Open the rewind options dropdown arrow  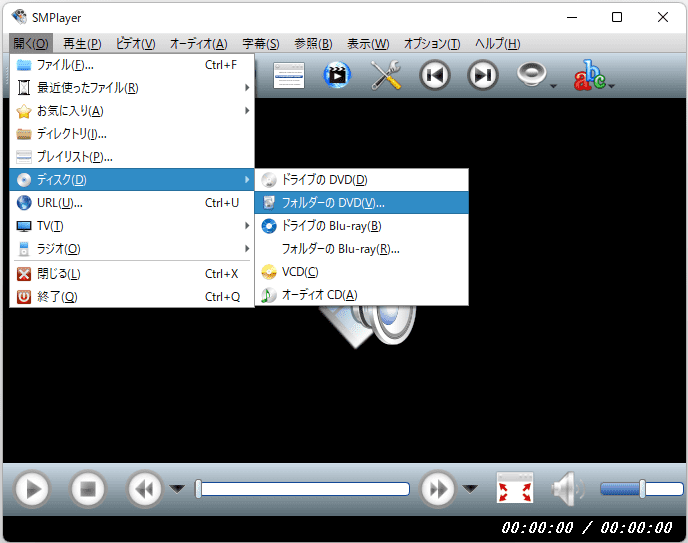point(177,488)
